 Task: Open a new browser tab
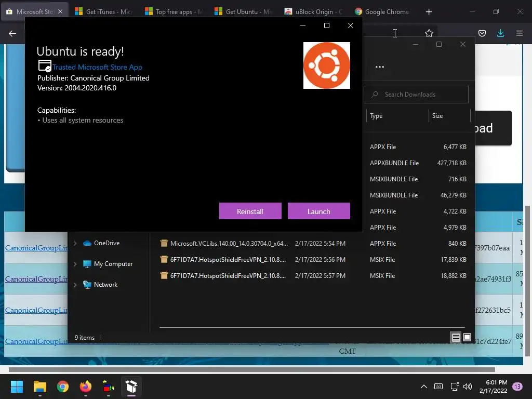click(429, 11)
